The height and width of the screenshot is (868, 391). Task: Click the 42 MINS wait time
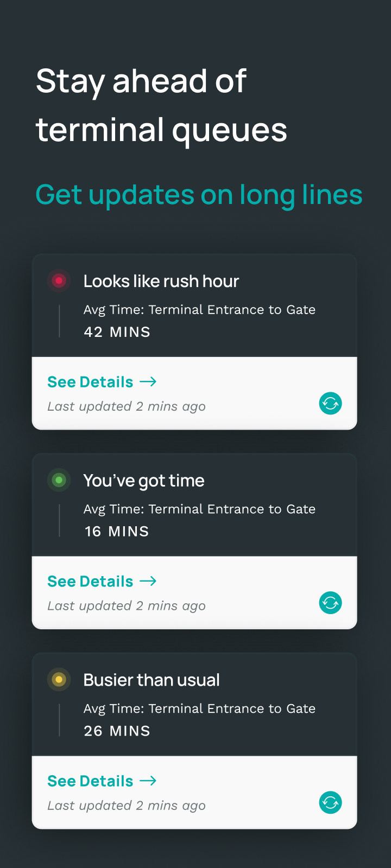coord(117,332)
